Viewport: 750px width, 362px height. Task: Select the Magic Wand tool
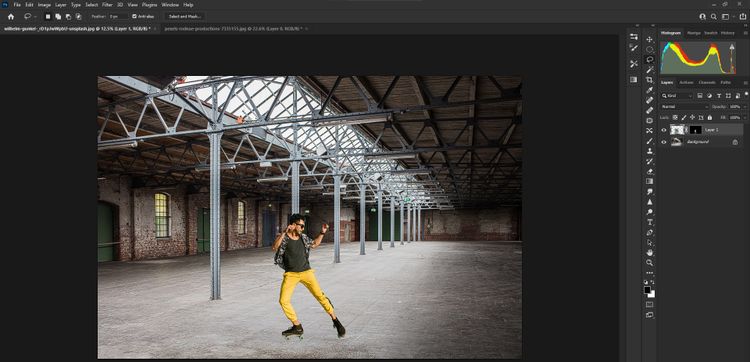[650, 70]
